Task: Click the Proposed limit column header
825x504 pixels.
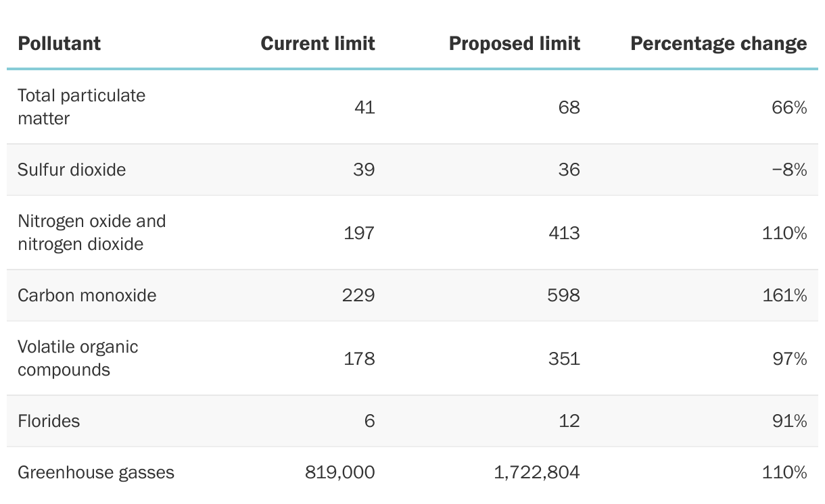Action: click(x=514, y=44)
